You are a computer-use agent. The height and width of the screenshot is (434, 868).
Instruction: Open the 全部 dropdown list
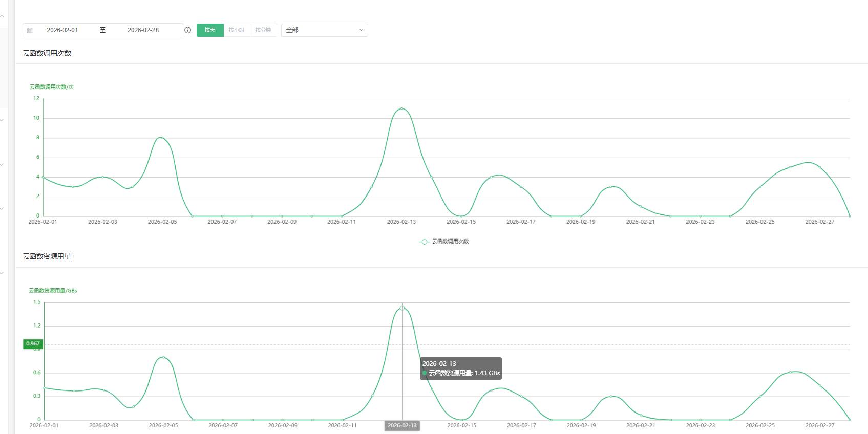[324, 30]
